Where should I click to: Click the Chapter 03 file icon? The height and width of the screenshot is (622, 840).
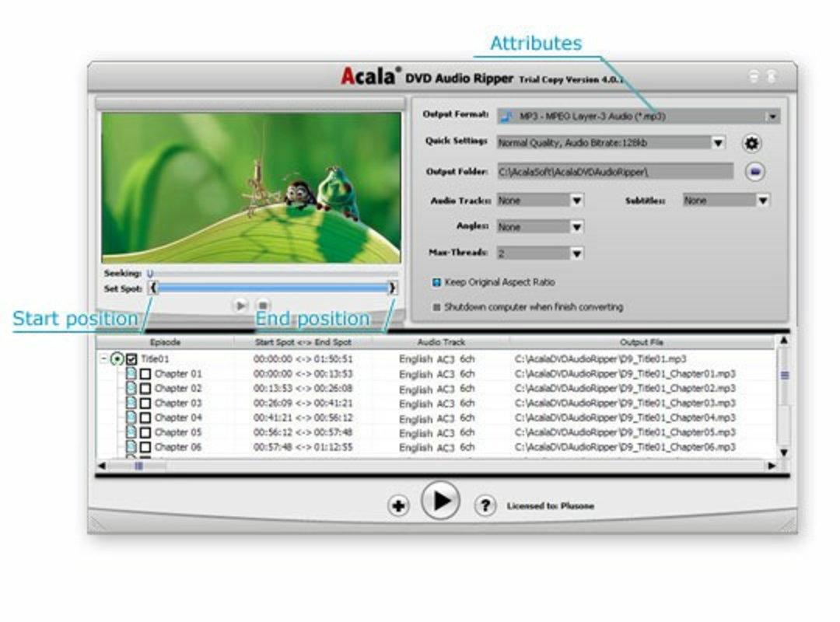[x=131, y=402]
